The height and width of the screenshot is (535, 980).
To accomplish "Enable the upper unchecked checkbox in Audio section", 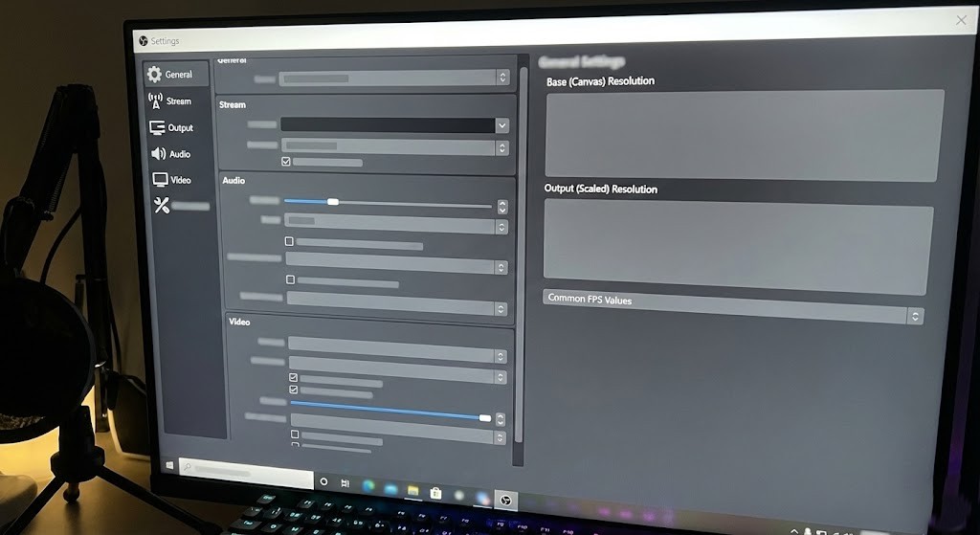I will point(289,241).
